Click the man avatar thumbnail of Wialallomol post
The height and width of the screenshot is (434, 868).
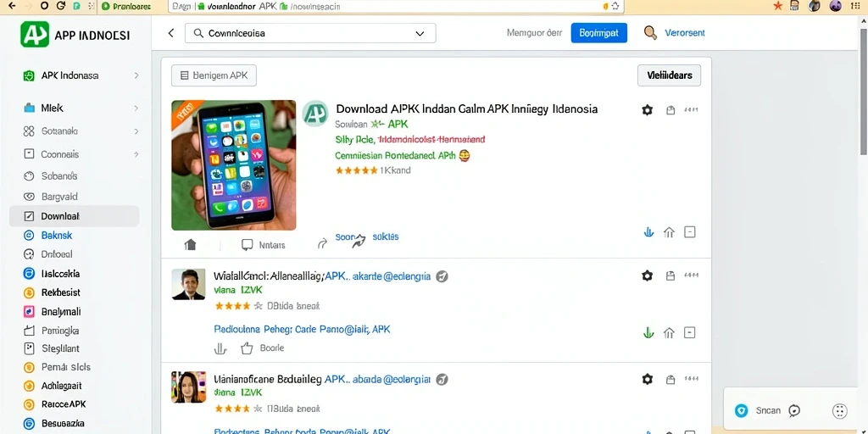pyautogui.click(x=189, y=285)
